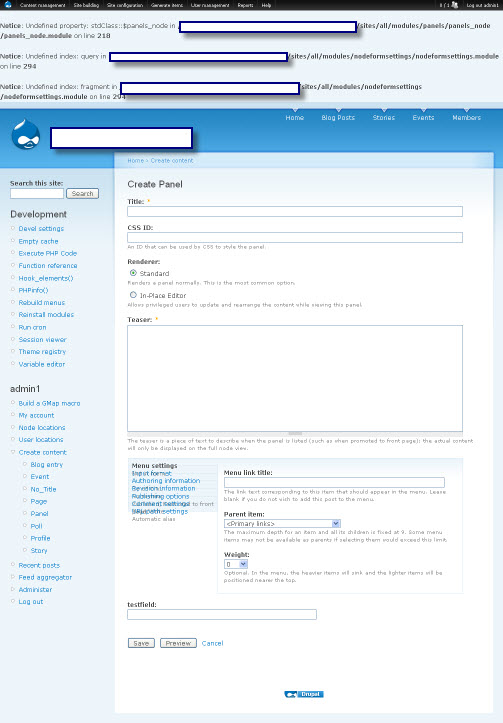
Task: Click the Powered by Drupal footer badge
Action: (304, 694)
